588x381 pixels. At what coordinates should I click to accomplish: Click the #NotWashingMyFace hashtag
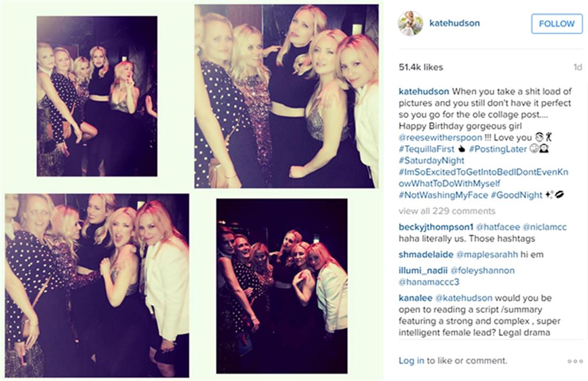click(x=443, y=195)
